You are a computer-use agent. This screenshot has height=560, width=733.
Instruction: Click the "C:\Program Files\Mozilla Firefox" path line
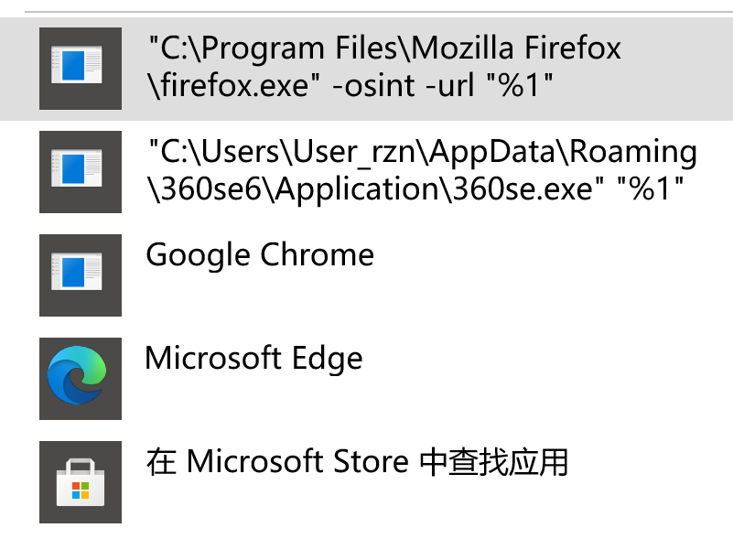384,48
